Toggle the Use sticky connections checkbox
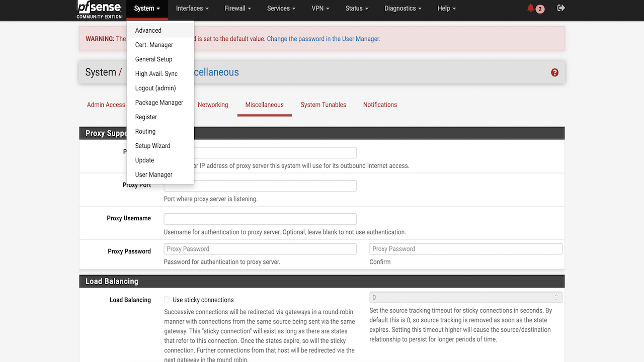 pos(167,300)
